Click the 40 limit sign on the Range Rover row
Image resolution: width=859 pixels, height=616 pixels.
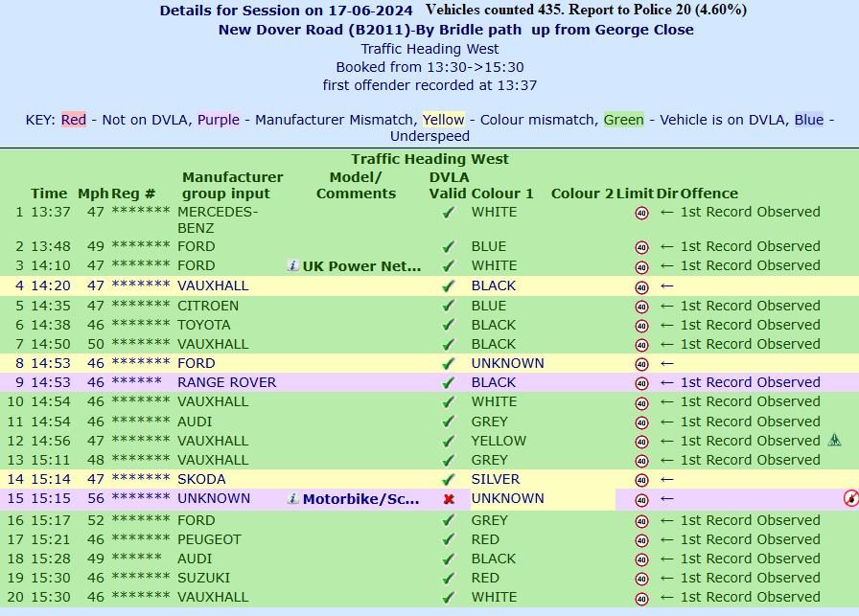[641, 383]
